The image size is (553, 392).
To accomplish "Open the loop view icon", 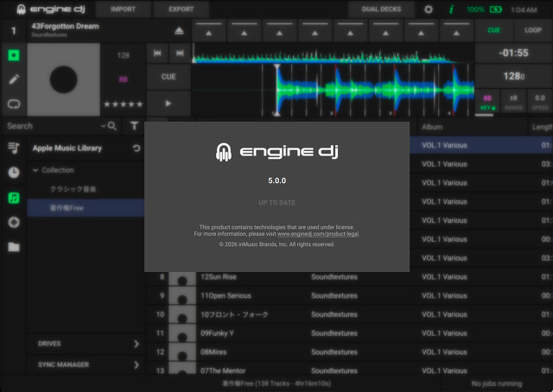I will point(14,104).
